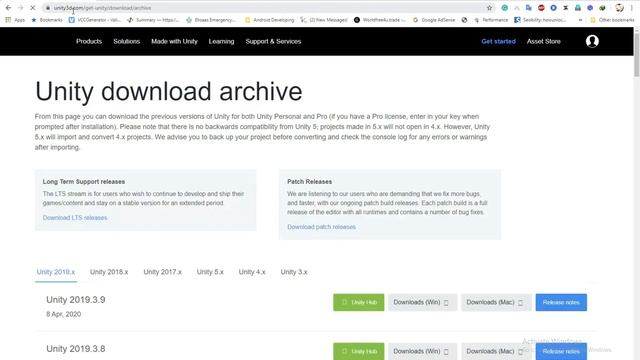Screen dimensions: 640x360
Task: Open the Google AdSense bookmark
Action: coord(434,20)
